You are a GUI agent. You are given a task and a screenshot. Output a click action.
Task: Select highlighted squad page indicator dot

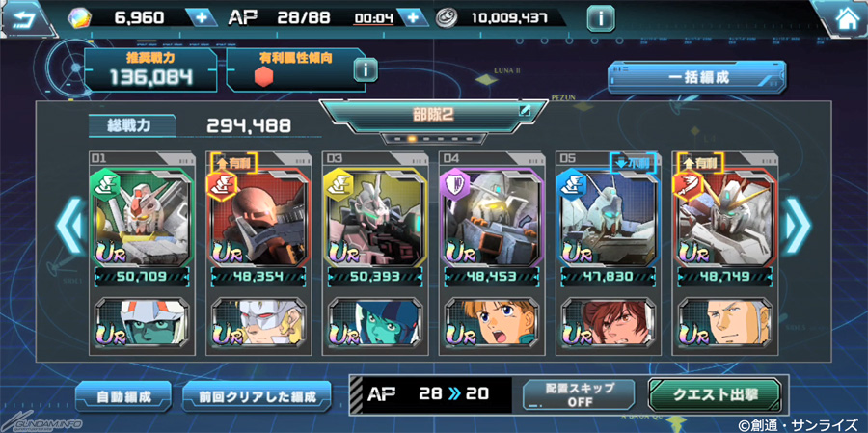coord(411,139)
